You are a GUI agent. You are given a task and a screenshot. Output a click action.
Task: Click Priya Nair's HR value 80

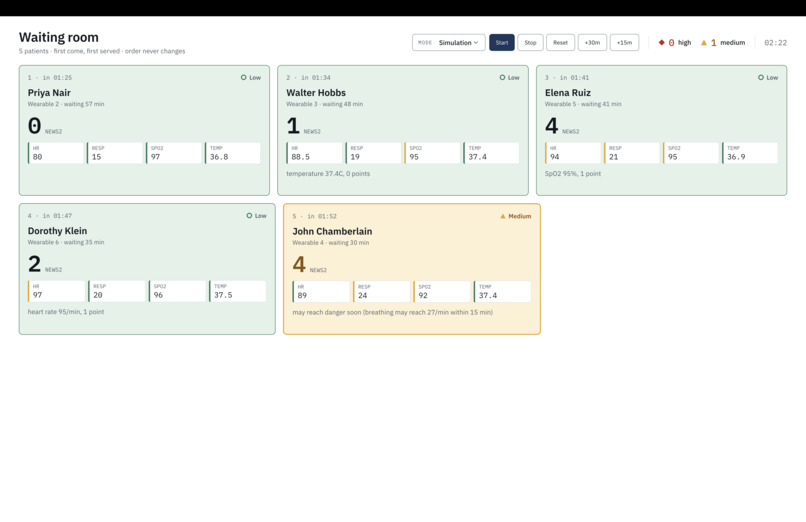38,157
